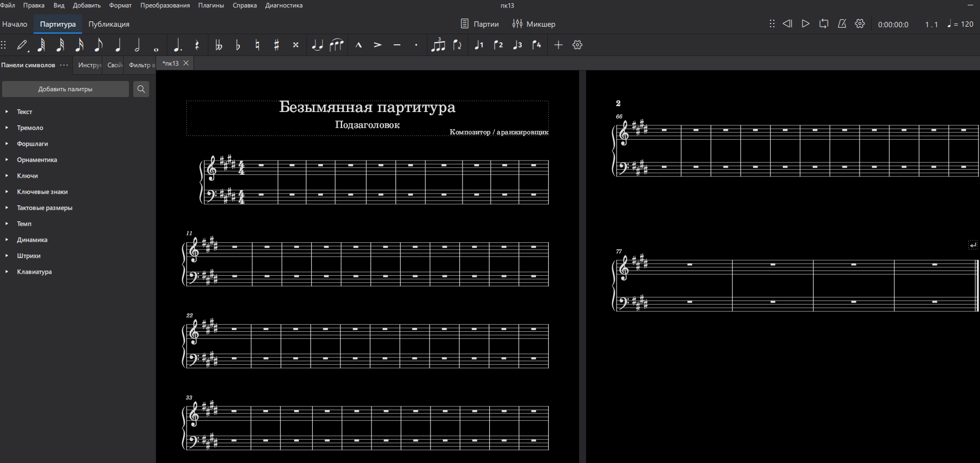Switch to the Публикация tab
This screenshot has height=463, width=980.
point(109,24)
